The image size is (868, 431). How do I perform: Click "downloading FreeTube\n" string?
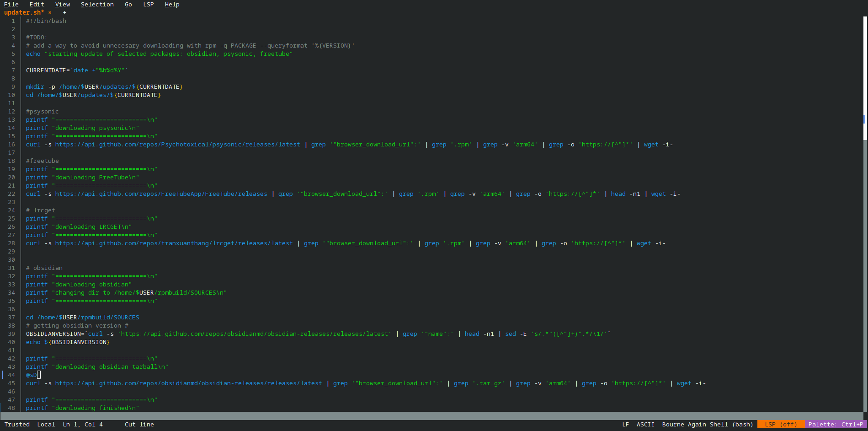[96, 177]
